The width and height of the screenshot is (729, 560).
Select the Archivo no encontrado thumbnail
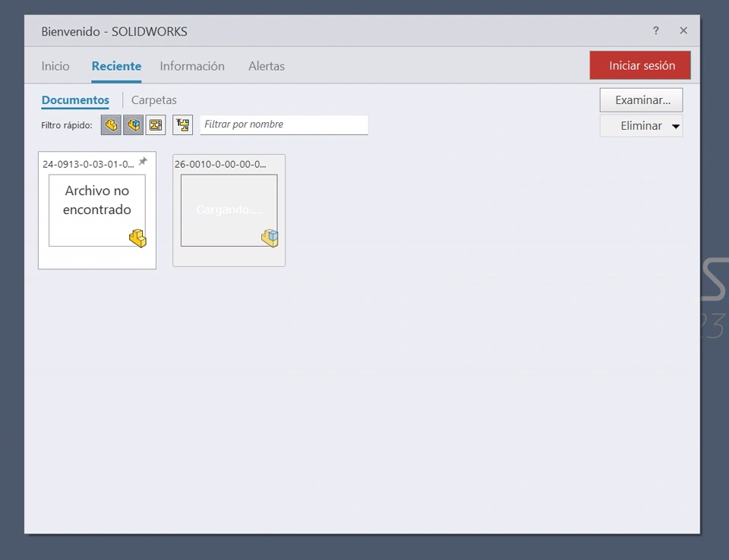[x=97, y=210]
